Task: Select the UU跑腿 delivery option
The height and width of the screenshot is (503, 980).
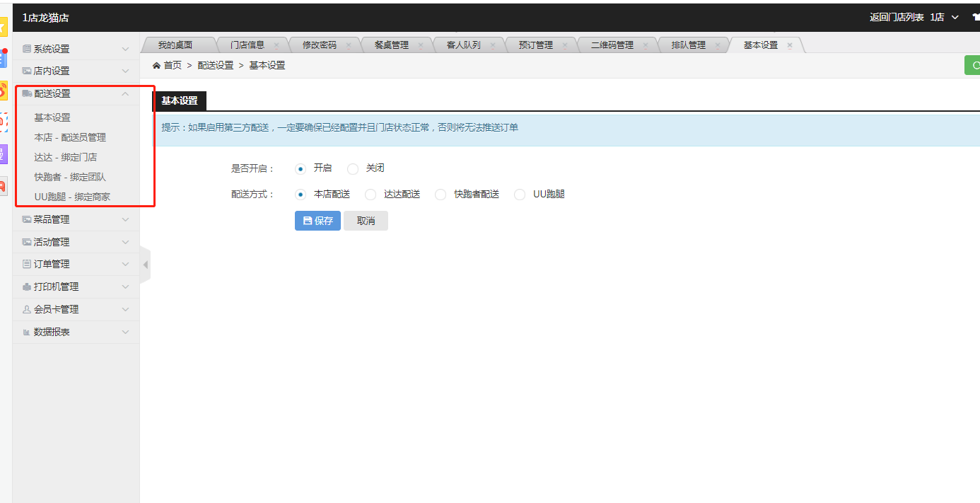Action: [520, 195]
